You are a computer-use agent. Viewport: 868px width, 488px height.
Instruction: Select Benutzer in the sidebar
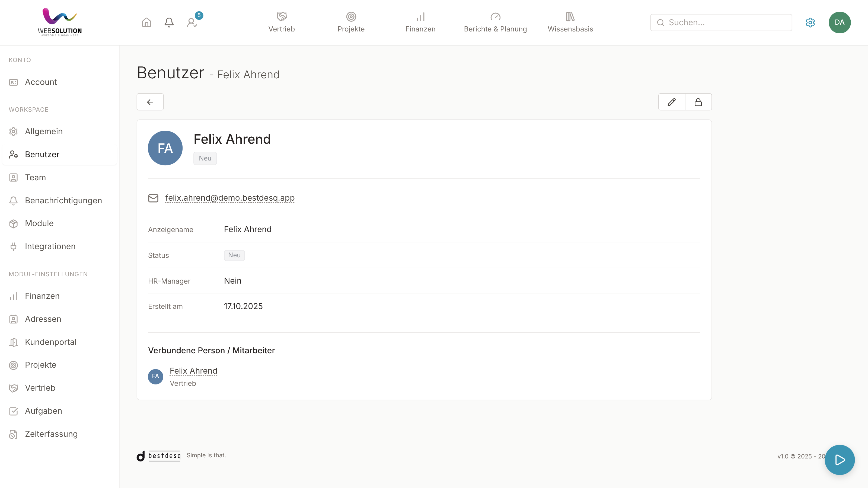pyautogui.click(x=60, y=154)
